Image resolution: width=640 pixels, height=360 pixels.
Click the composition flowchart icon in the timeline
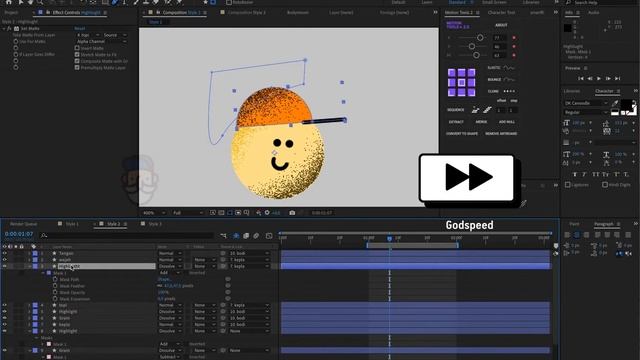pos(224,236)
